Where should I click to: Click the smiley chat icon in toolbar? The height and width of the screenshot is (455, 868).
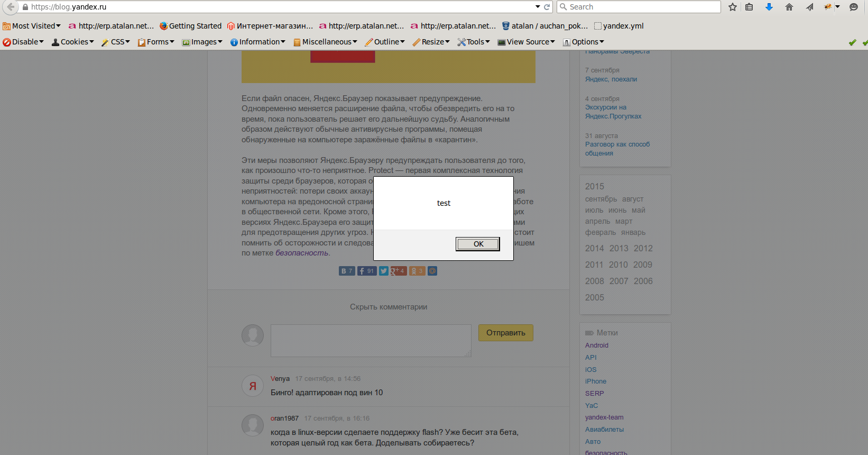click(854, 7)
